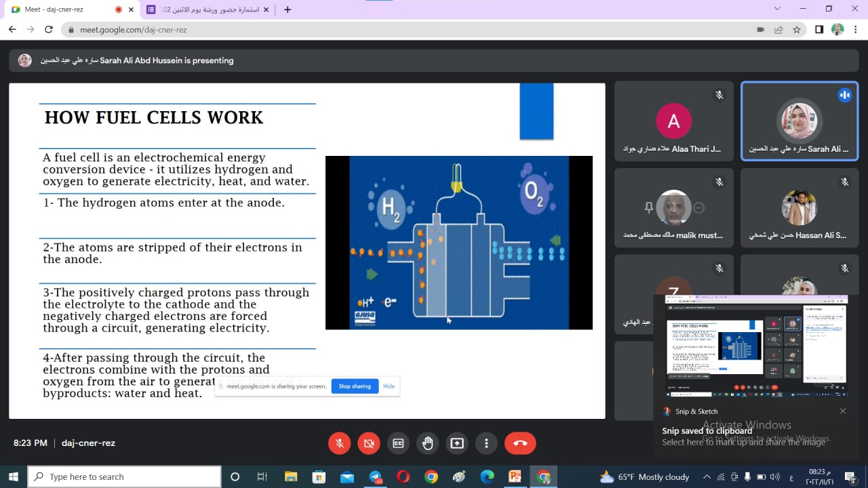Screen dimensions: 868x488
Task: Open Meet more options three-dot menu
Action: (486, 443)
